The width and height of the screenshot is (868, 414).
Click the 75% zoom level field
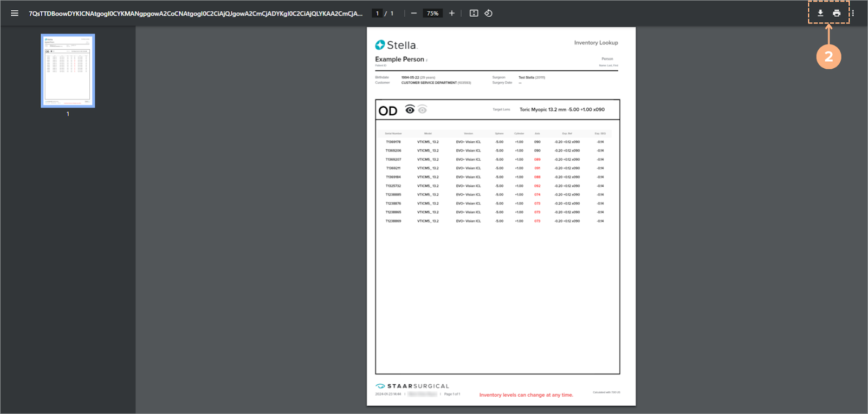tap(432, 13)
